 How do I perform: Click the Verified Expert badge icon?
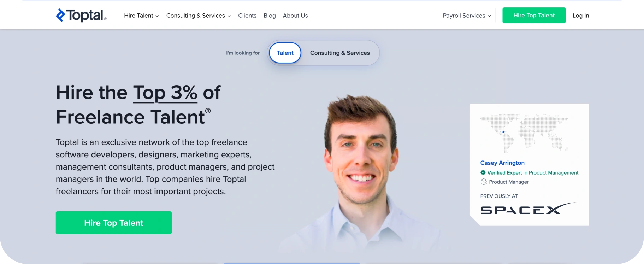483,172
